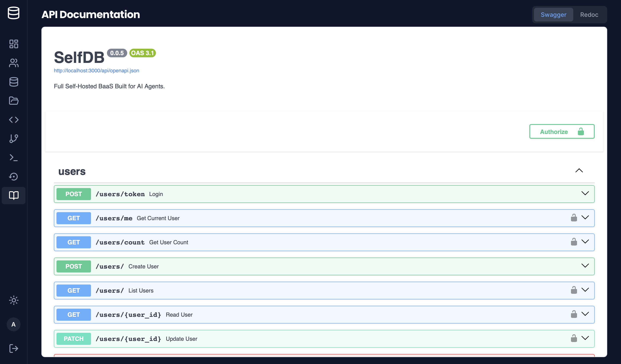
Task: Collapse the users endpoint section
Action: coord(579,171)
